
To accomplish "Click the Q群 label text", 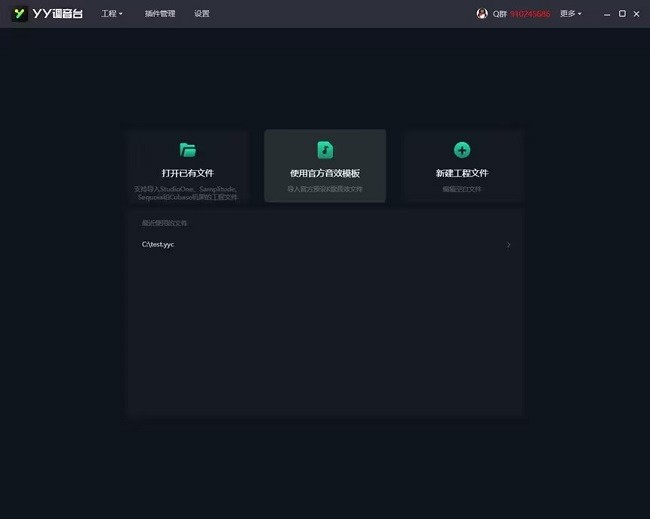I will pyautogui.click(x=499, y=14).
